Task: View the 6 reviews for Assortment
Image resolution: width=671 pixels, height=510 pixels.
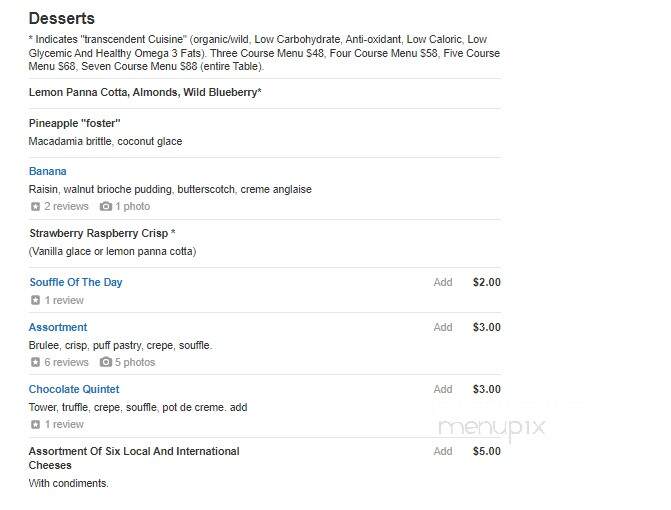Action: click(x=66, y=362)
